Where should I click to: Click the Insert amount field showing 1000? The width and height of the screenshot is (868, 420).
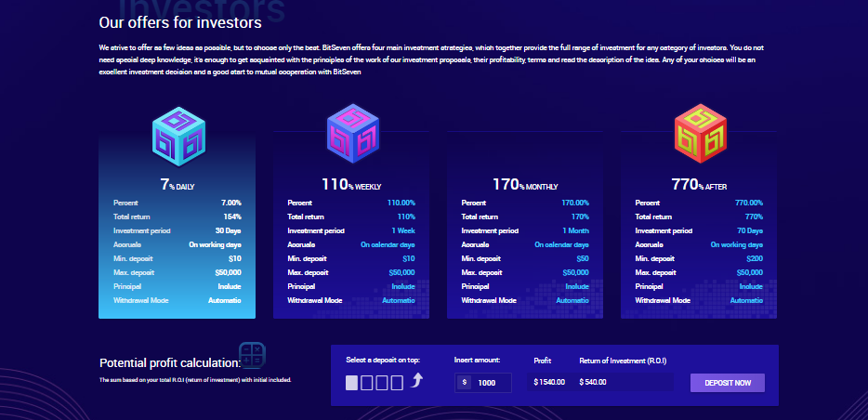click(483, 383)
